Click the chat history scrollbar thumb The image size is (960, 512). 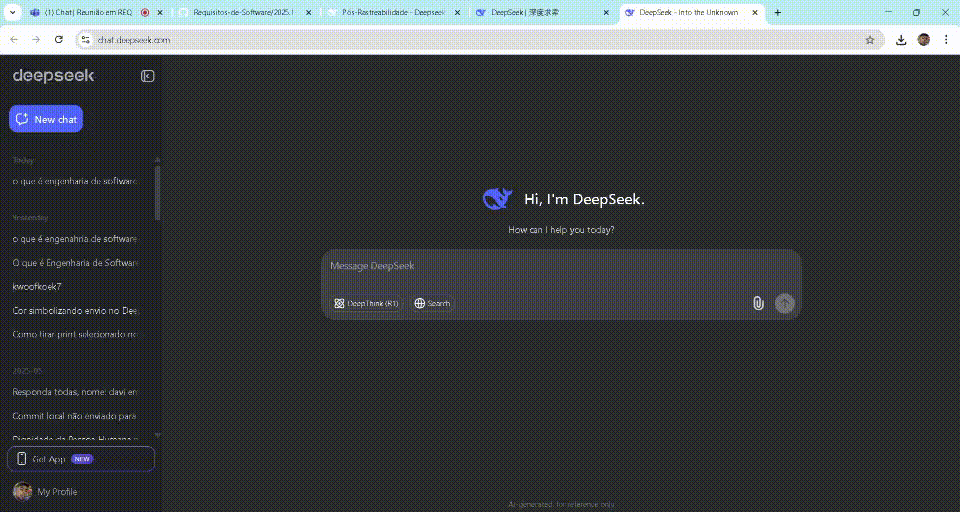click(157, 192)
